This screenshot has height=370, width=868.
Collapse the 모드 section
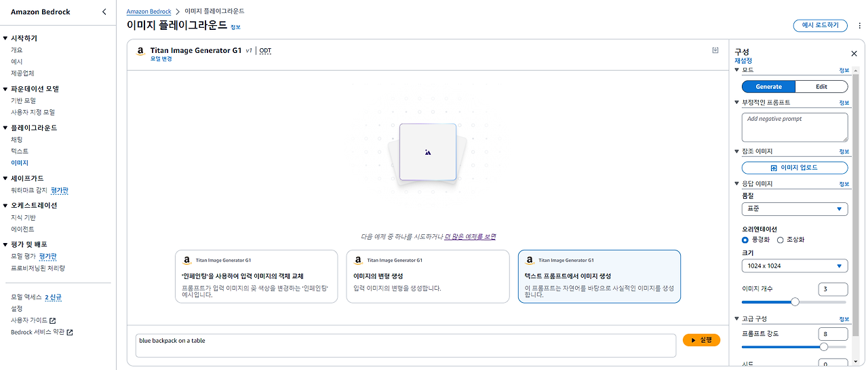coord(738,70)
